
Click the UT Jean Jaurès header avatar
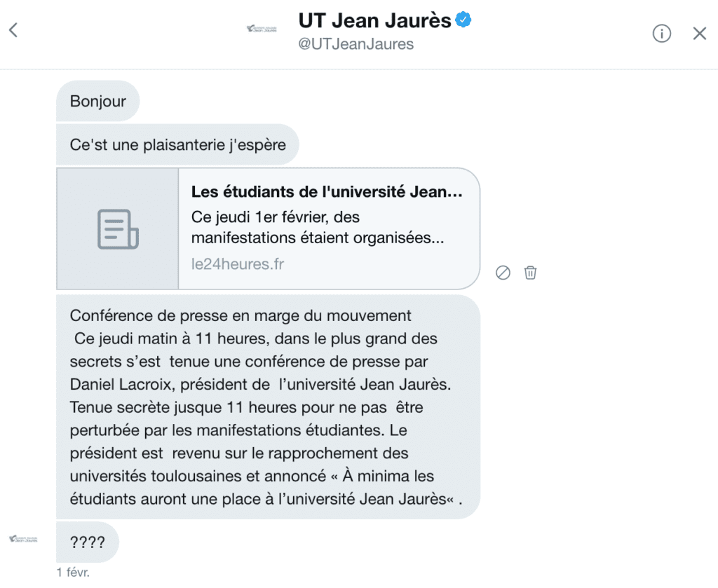point(262,29)
